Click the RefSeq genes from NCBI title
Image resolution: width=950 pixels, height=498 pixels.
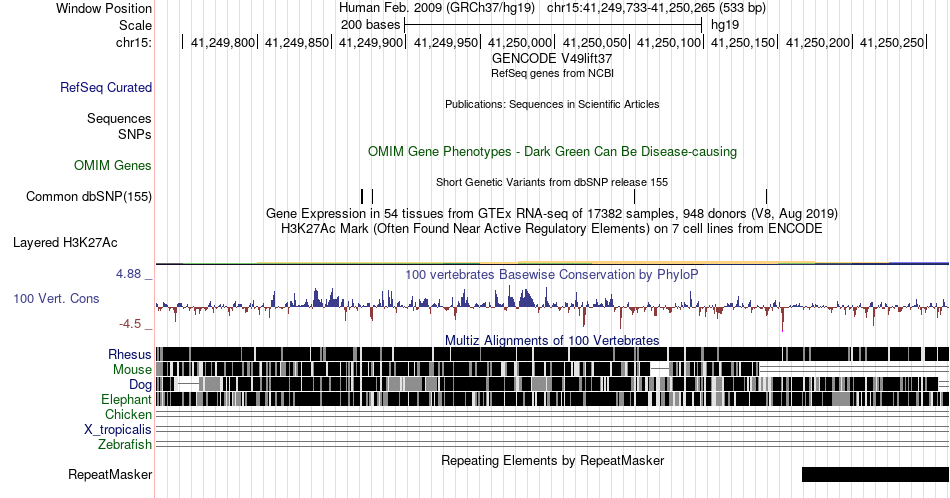(552, 73)
